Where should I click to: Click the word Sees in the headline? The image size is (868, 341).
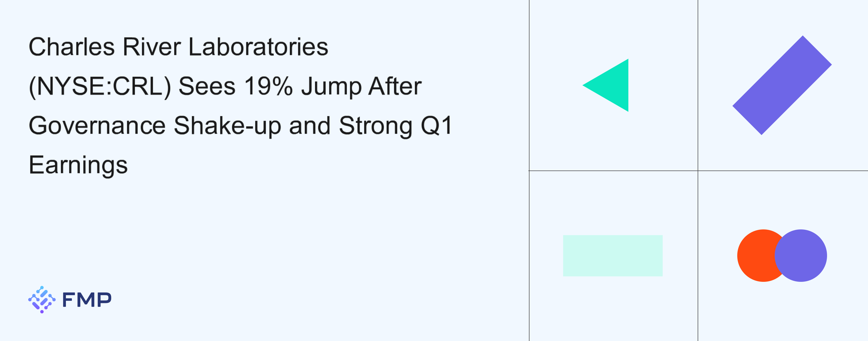[x=207, y=86]
